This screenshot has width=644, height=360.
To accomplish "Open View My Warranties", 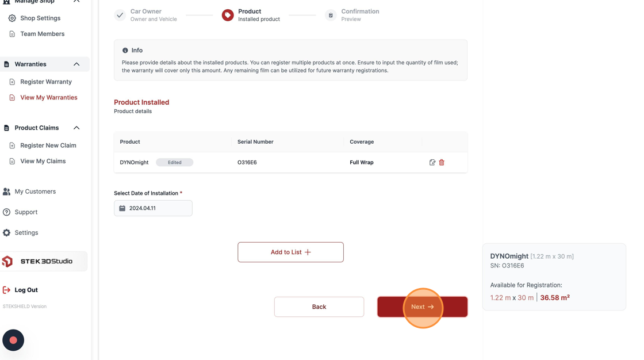I will [x=49, y=97].
